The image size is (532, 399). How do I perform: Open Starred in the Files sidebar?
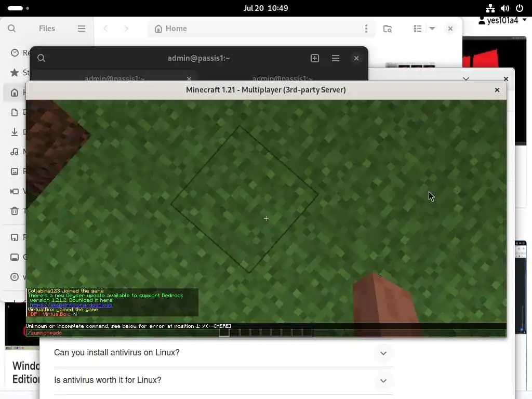click(15, 73)
